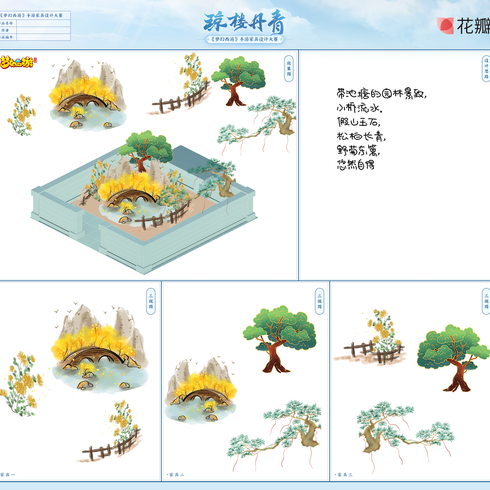490x490 pixels.
Task: Click the 作品名称 blank field in header form
Action: click(x=43, y=23)
